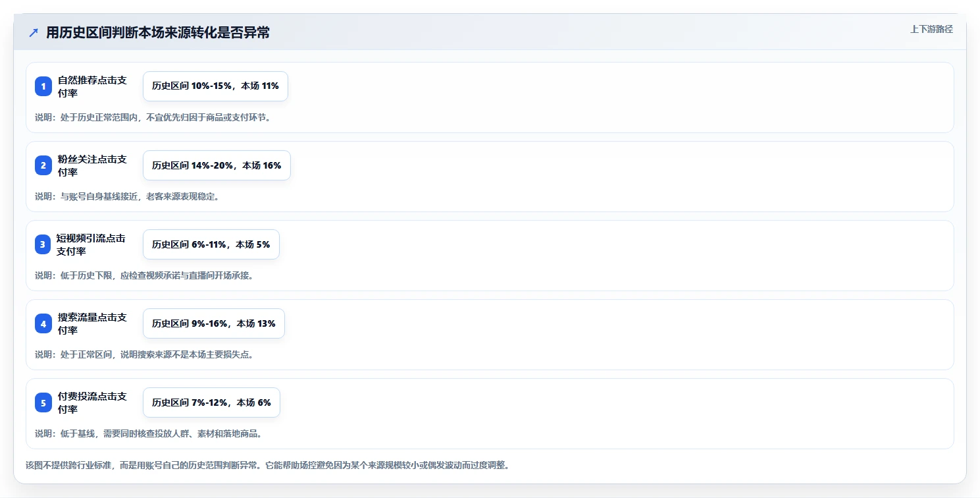Viewport: 980px width, 498px height.
Task: Click the note 处于正常区间,说明搜索来源不是本场主要损失点
Action: click(x=145, y=354)
